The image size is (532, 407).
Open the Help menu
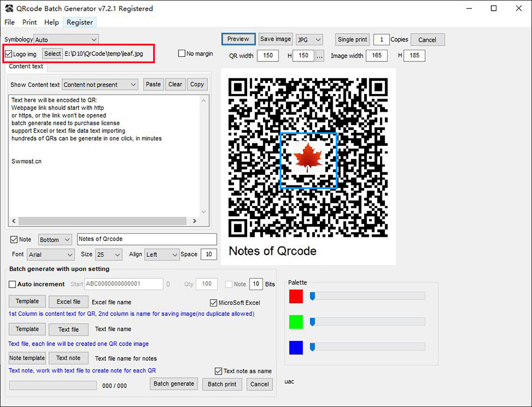(51, 22)
